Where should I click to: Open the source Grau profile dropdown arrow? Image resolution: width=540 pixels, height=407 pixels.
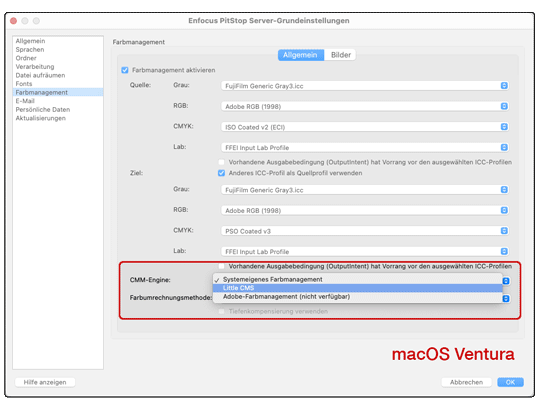tap(504, 85)
